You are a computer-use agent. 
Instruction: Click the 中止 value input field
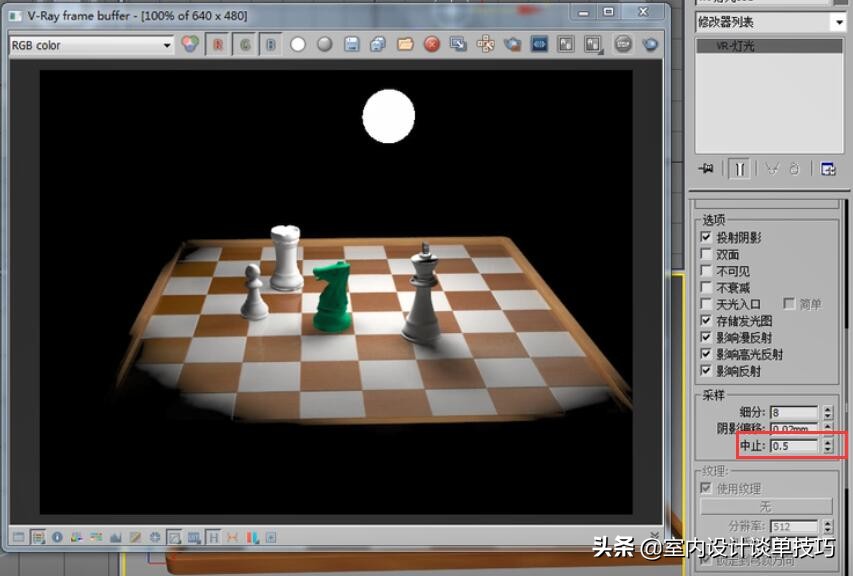point(793,446)
